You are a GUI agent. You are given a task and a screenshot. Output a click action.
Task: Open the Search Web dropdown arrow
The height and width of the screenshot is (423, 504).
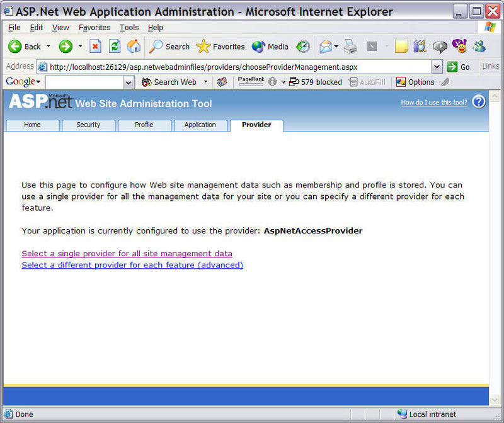206,82
